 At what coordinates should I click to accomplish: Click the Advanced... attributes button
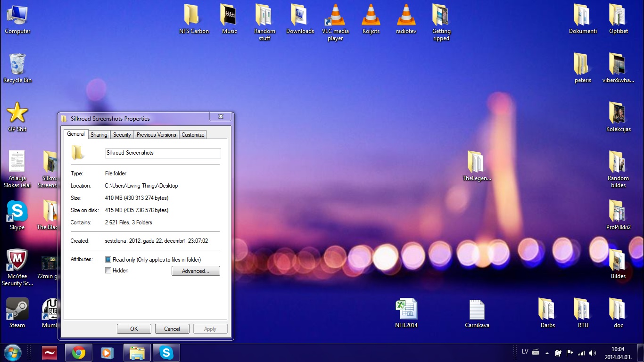pyautogui.click(x=196, y=271)
